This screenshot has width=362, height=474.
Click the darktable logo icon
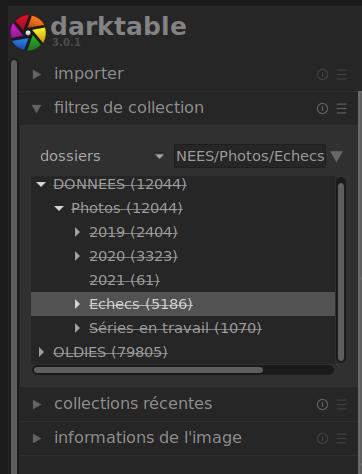pyautogui.click(x=28, y=33)
